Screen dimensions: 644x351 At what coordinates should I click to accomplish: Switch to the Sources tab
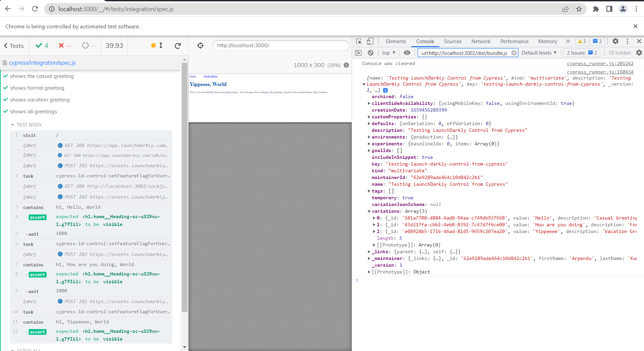tap(452, 41)
